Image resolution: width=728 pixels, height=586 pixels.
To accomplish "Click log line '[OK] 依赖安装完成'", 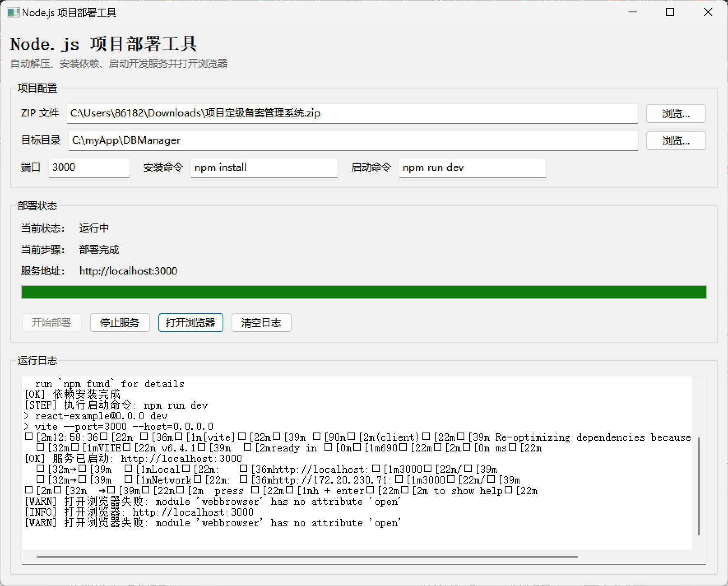I will 72,395.
